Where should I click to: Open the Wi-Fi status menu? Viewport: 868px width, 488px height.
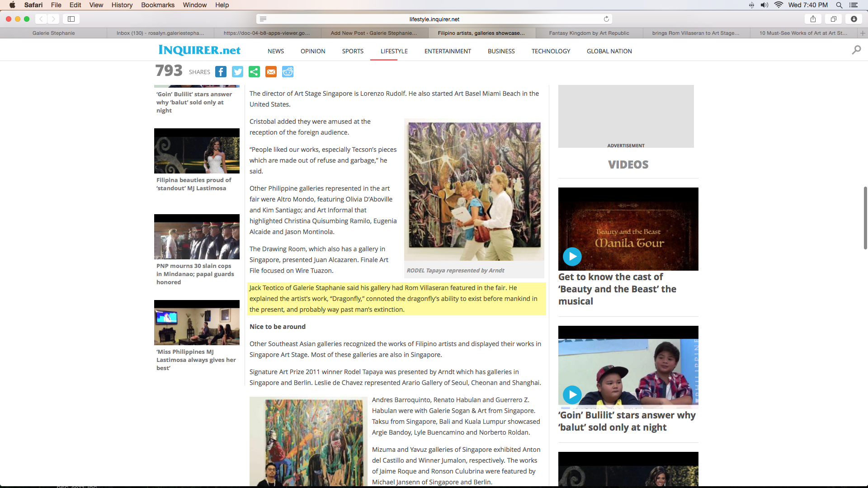pyautogui.click(x=778, y=5)
